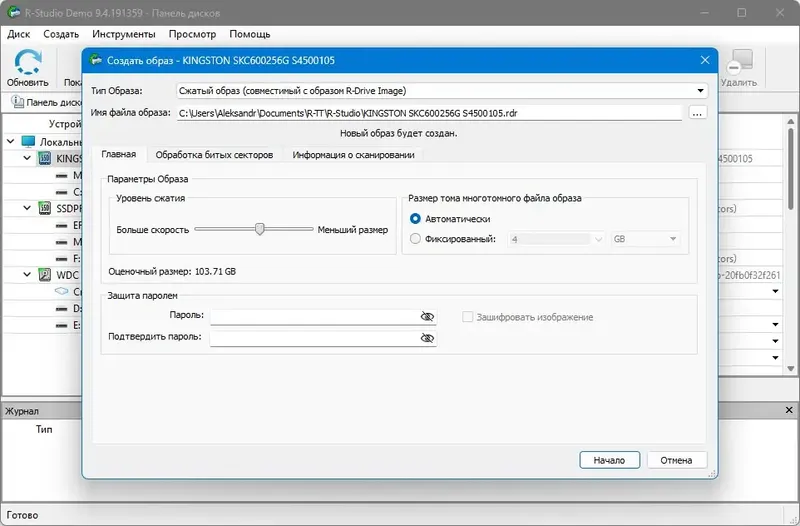800x526 pixels.
Task: Click the Имя файла образа path field
Action: click(429, 113)
